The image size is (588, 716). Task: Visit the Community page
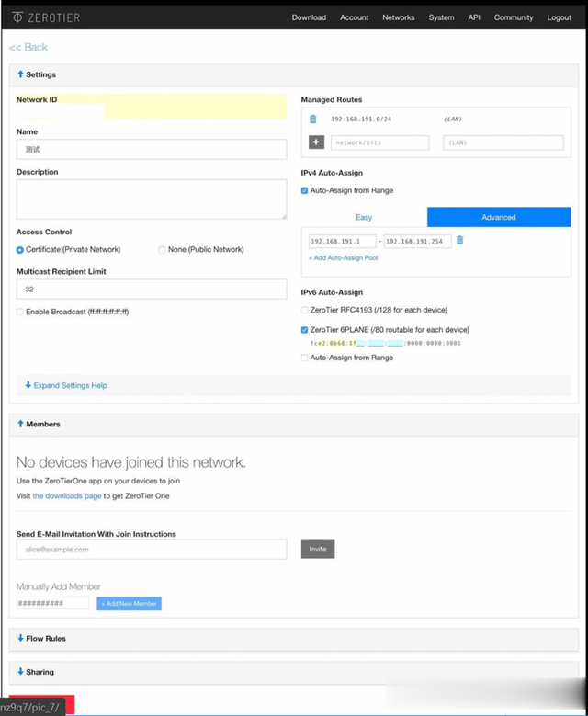(x=514, y=17)
